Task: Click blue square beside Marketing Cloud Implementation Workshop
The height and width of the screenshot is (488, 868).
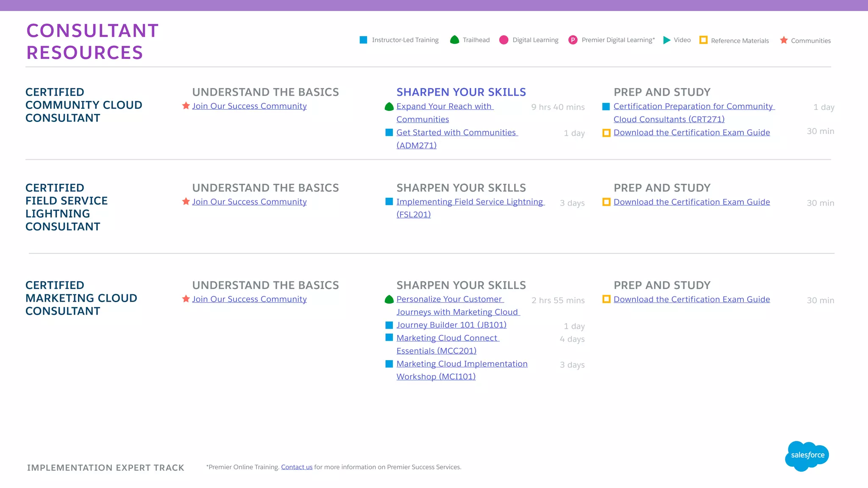Action: [389, 363]
